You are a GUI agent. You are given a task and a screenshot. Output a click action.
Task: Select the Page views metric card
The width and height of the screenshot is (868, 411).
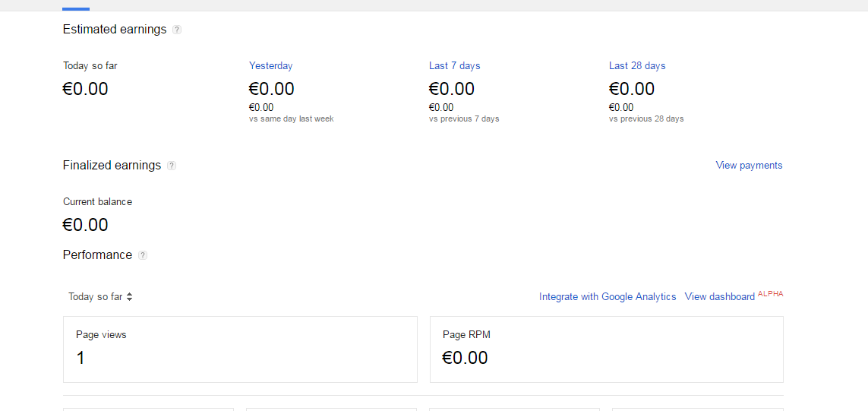point(240,349)
